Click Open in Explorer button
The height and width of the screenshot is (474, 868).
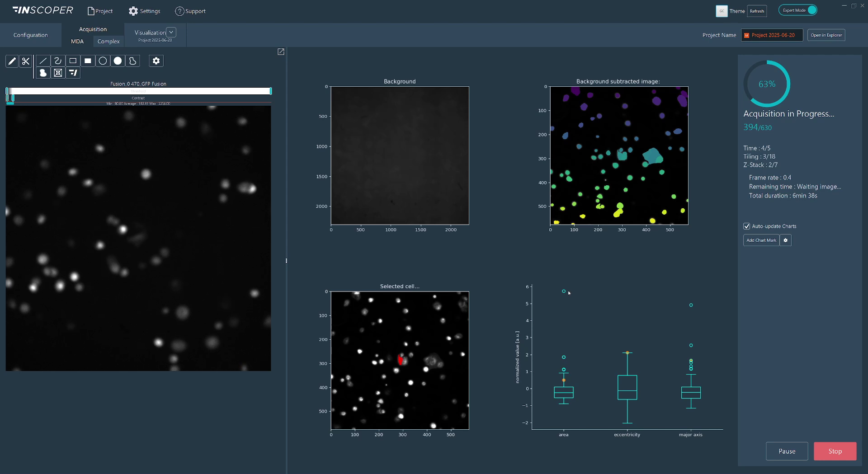click(826, 35)
